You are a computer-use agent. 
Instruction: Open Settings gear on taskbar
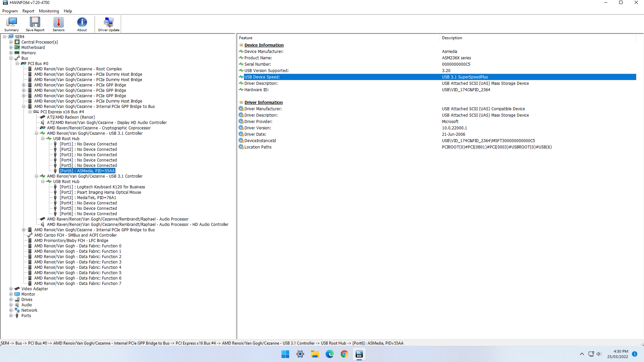click(x=300, y=354)
